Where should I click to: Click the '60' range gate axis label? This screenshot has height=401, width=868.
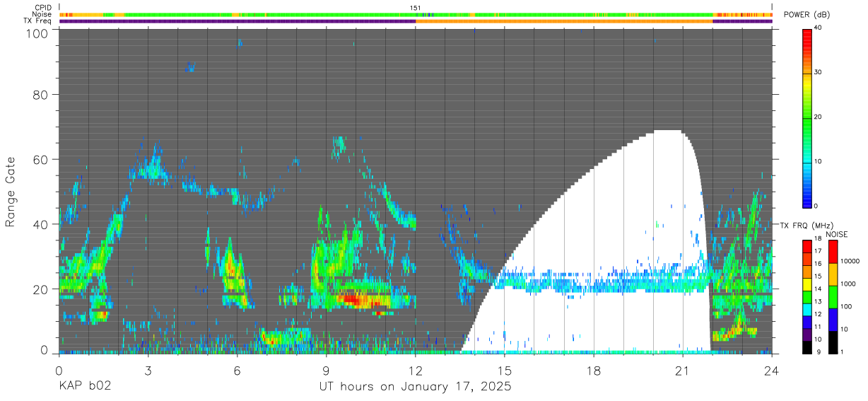(40, 160)
